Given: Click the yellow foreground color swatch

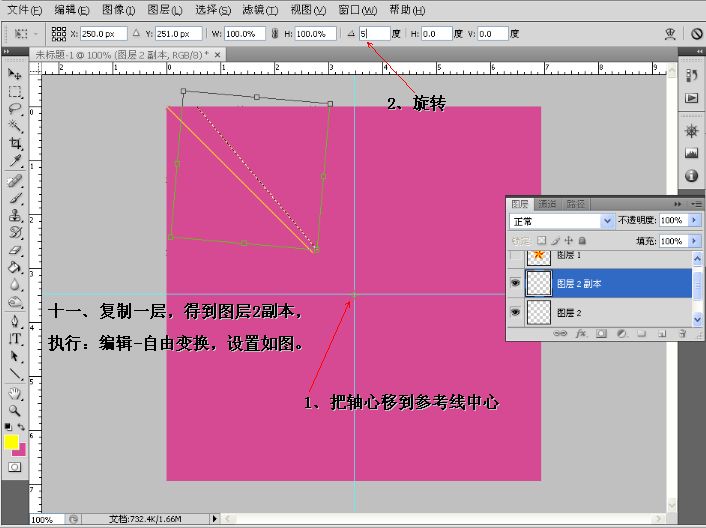Looking at the screenshot, I should 11,441.
